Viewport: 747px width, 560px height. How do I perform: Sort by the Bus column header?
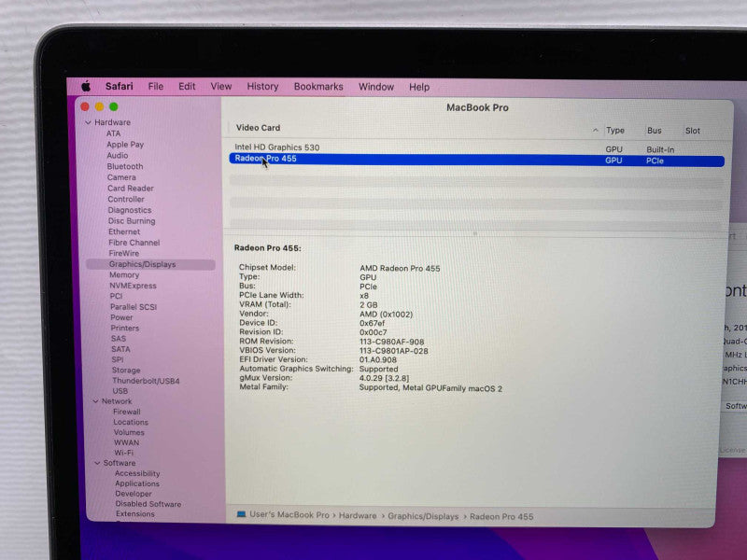(x=655, y=130)
